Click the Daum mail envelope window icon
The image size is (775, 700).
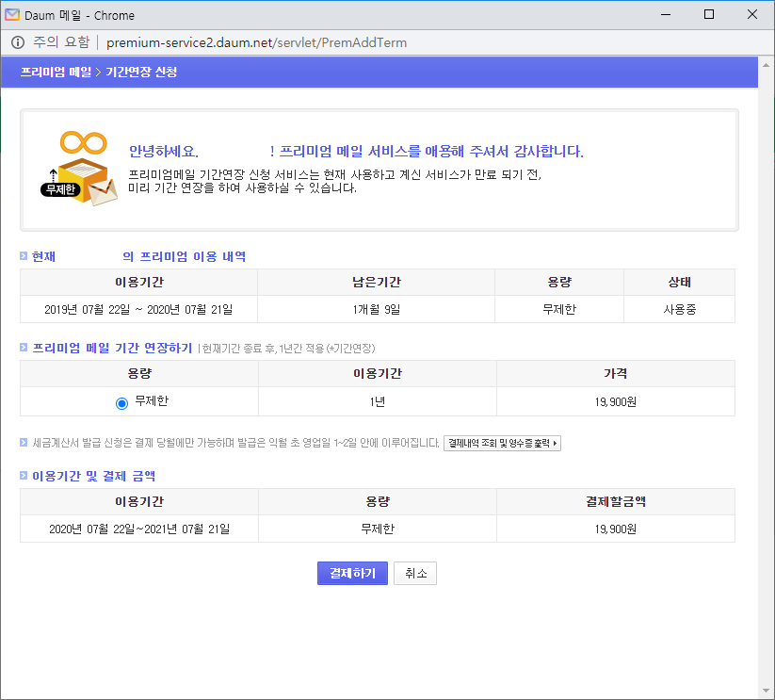pos(12,15)
